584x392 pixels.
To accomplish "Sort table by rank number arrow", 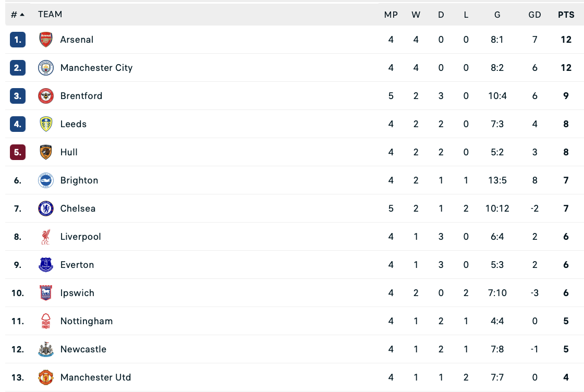I will click(x=18, y=15).
